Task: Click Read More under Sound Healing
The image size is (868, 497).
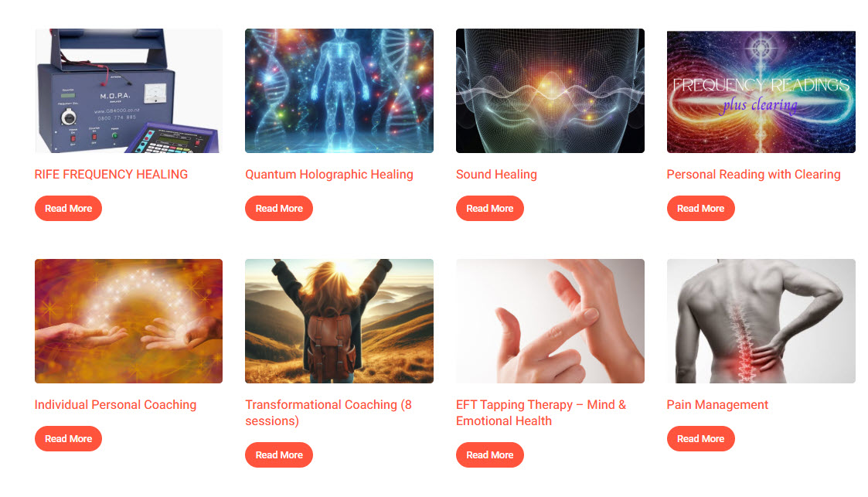Action: 490,208
